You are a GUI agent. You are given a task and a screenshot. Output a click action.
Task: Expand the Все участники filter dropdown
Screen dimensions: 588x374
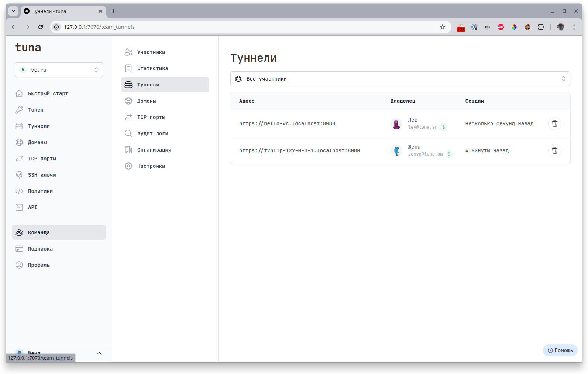click(400, 79)
